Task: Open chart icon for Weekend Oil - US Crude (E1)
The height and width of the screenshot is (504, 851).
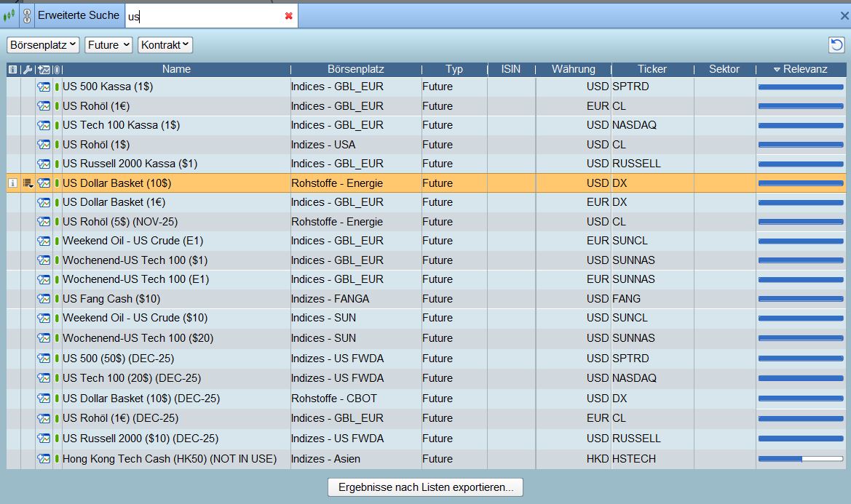Action: tap(44, 241)
